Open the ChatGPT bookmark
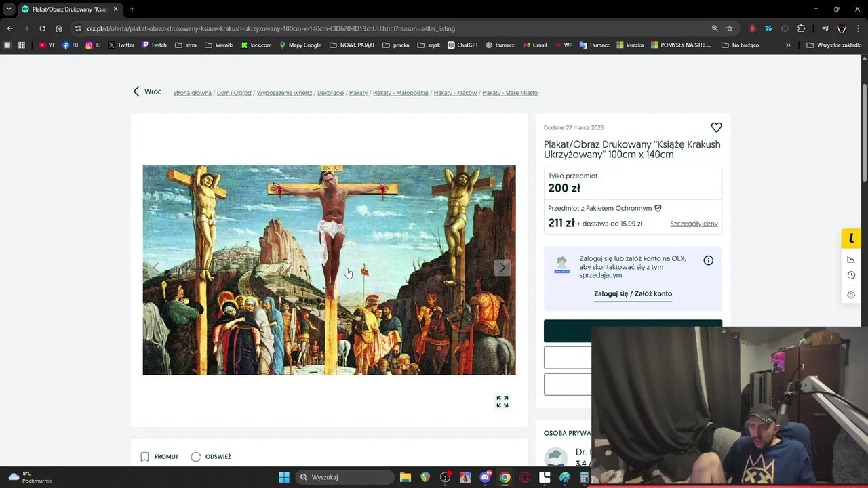Screen dimensions: 868x488 click(463, 45)
